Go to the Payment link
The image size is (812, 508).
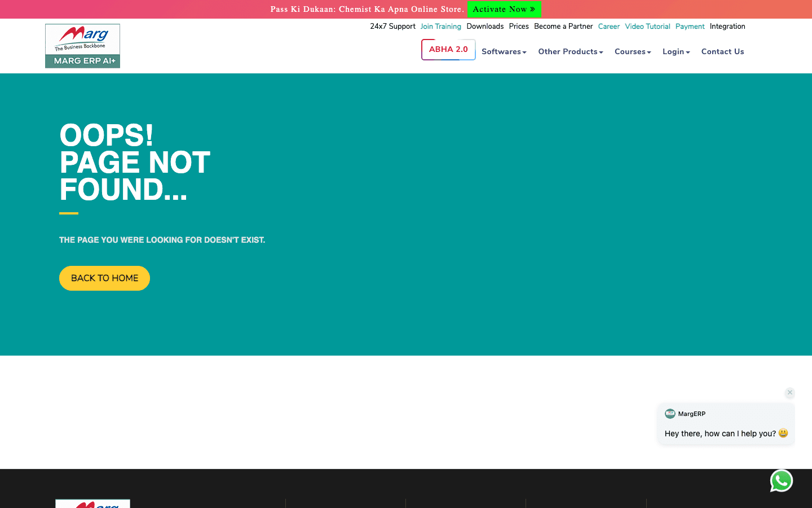(690, 27)
